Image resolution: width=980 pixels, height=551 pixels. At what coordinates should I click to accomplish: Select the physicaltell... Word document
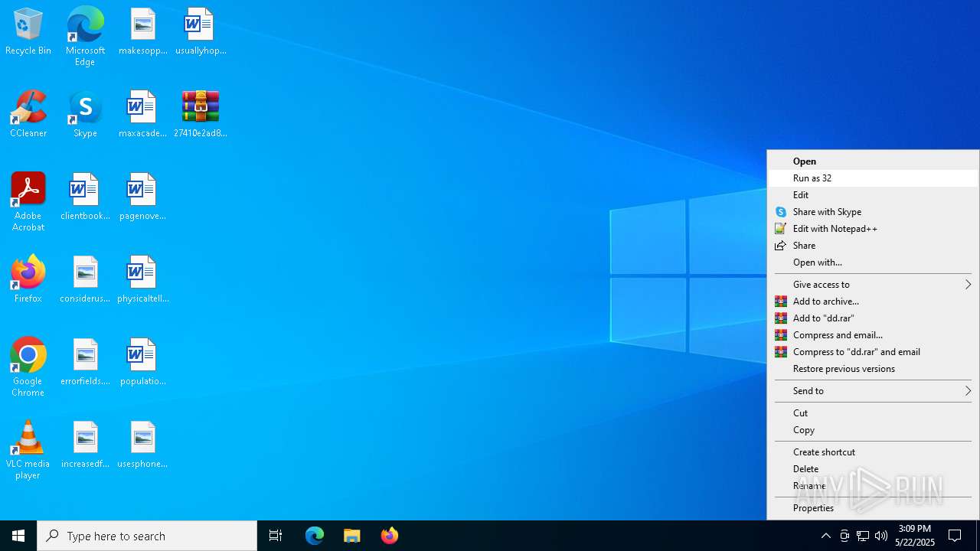[142, 280]
